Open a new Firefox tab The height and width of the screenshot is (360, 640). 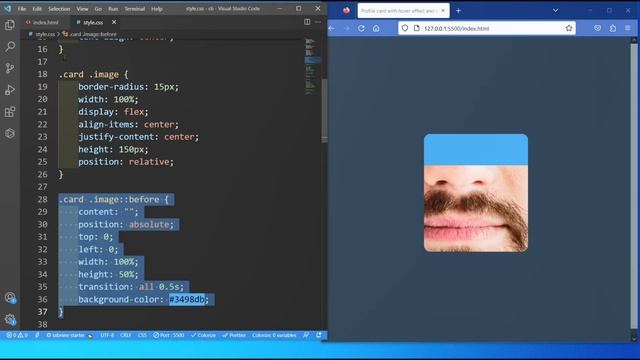458,11
